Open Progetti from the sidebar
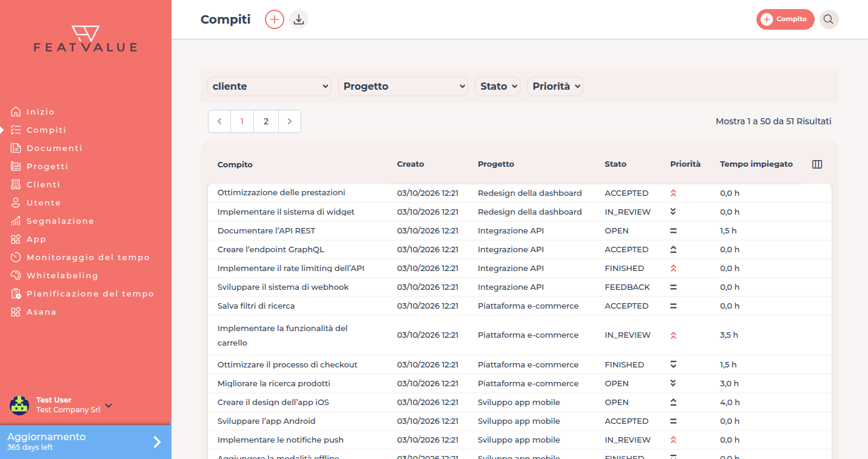Screen dimensions: 868x459 pyautogui.click(x=47, y=166)
